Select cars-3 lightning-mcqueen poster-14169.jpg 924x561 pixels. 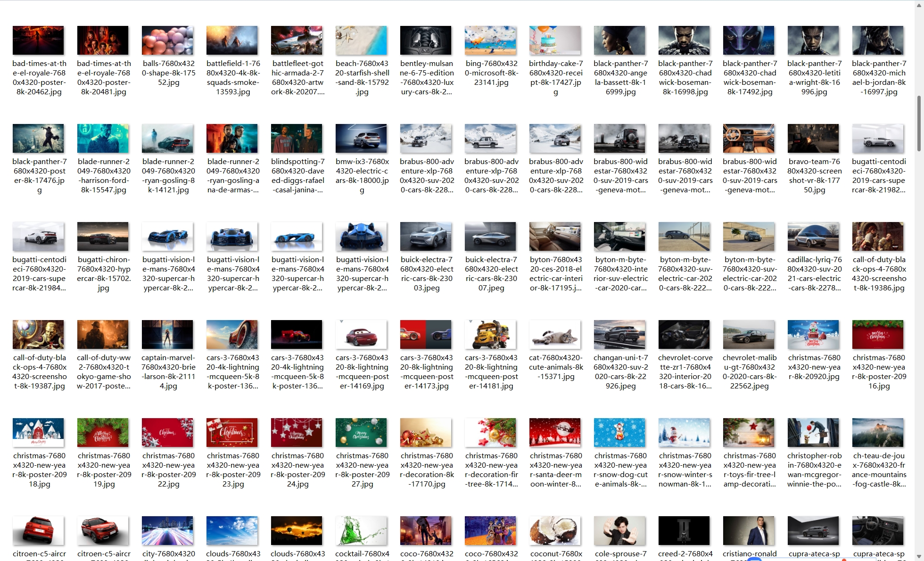point(361,335)
